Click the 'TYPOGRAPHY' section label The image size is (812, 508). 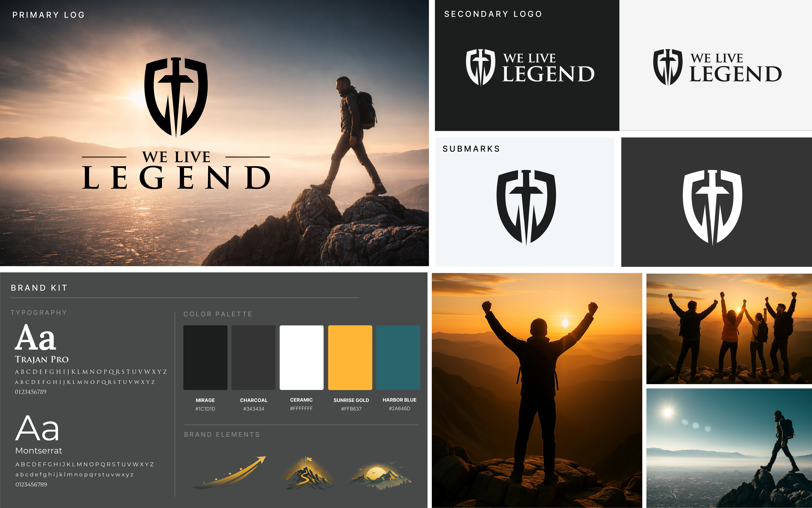point(39,313)
